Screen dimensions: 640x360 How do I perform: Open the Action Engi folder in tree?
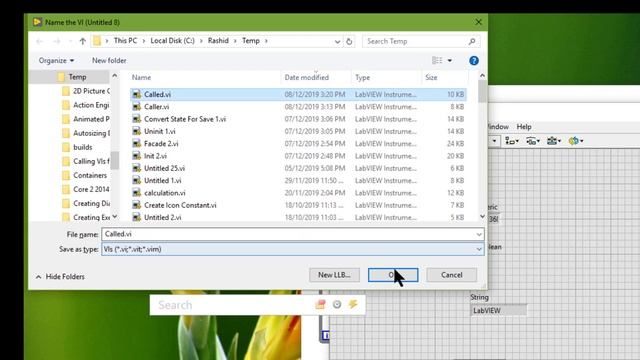(86, 105)
